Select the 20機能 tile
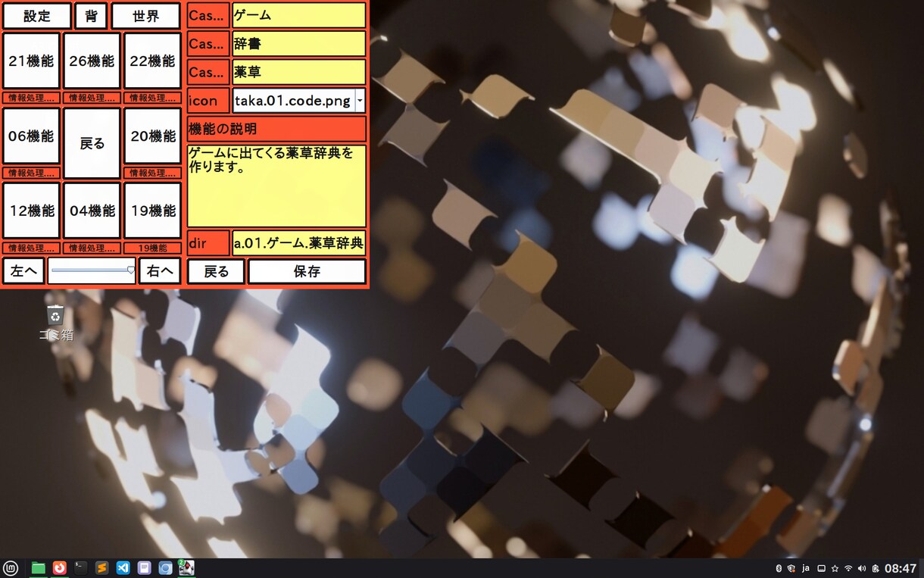The image size is (924, 578). click(152, 136)
